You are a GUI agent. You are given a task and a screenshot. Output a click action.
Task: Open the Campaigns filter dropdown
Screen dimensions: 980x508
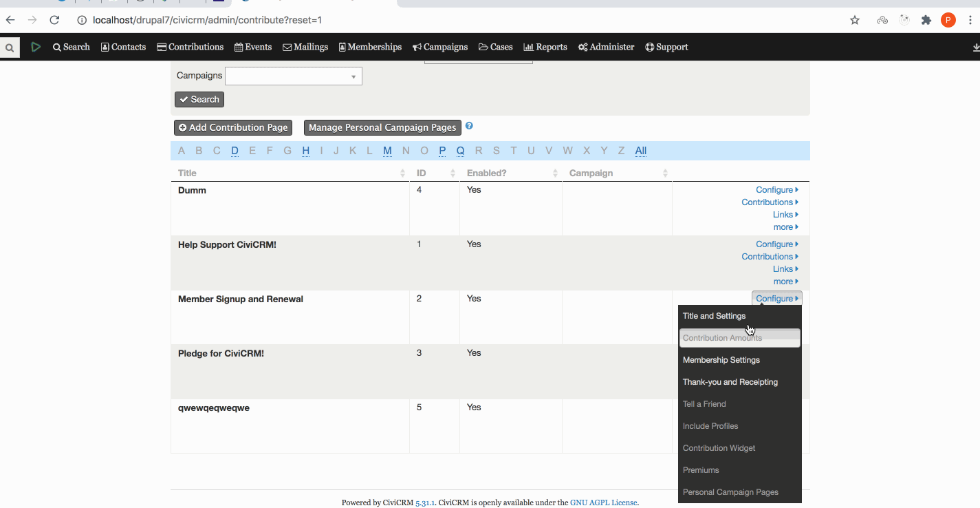point(293,76)
